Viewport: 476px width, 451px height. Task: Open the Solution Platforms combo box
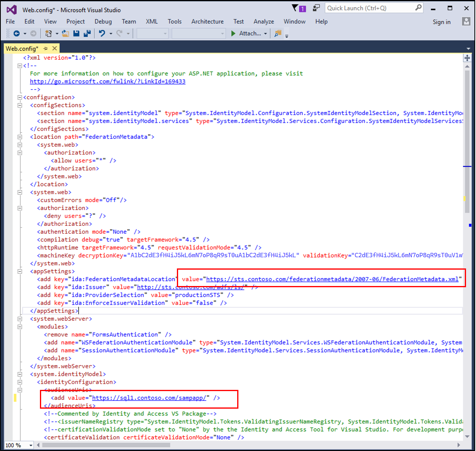pos(198,34)
